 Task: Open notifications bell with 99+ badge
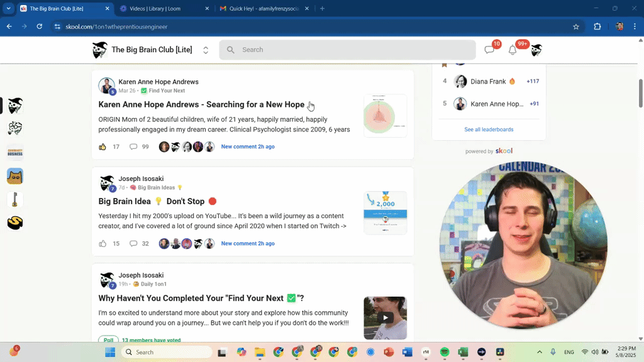[513, 50]
